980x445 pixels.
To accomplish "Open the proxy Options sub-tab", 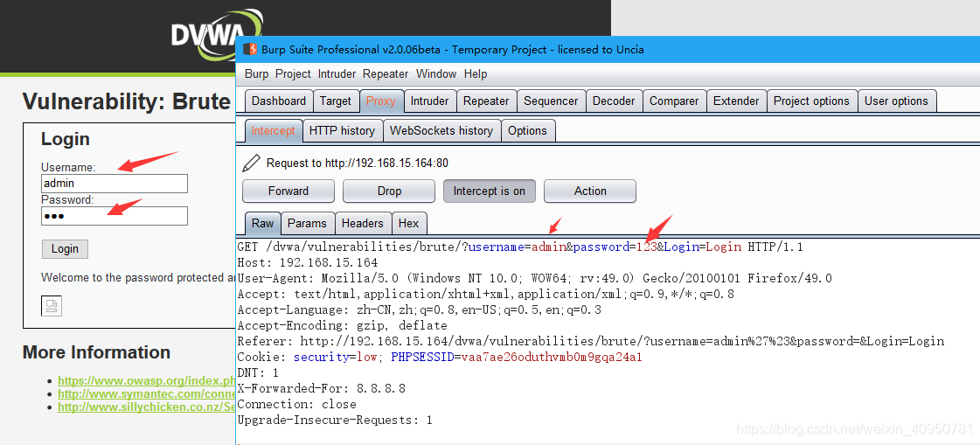I will 527,130.
